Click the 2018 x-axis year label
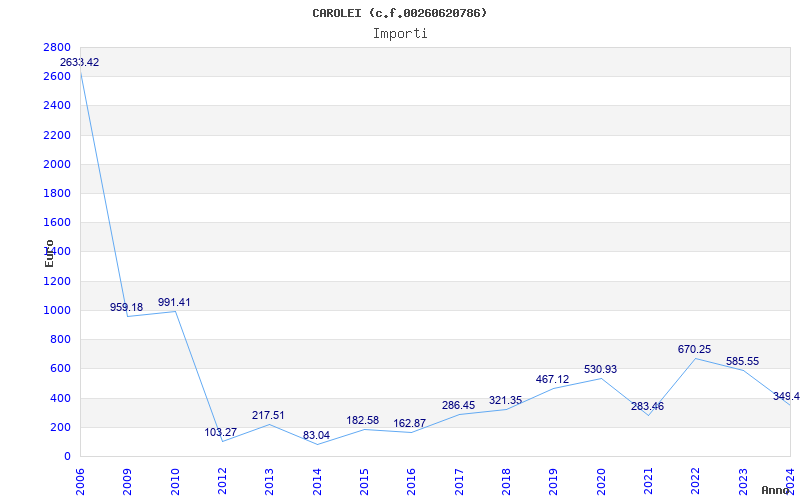The image size is (800, 500). (x=506, y=482)
